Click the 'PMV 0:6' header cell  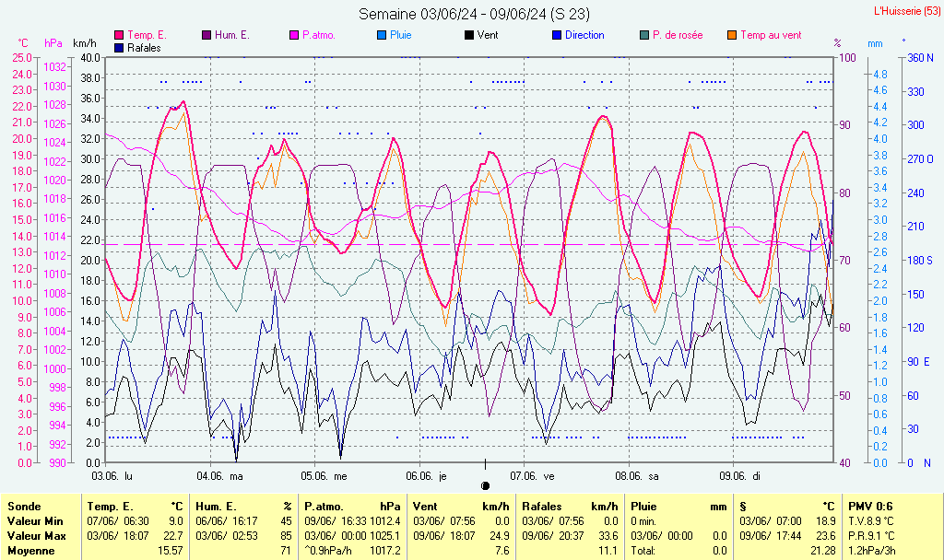870,507
